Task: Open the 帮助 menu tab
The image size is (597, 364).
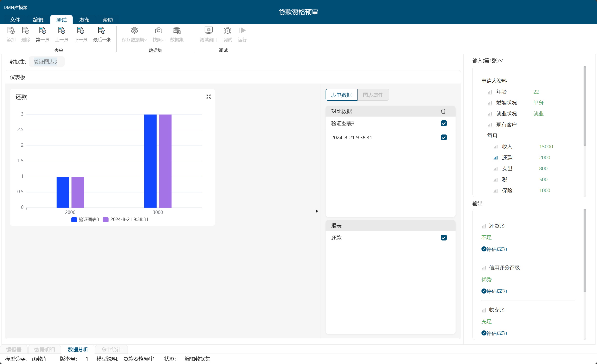Action: click(108, 20)
